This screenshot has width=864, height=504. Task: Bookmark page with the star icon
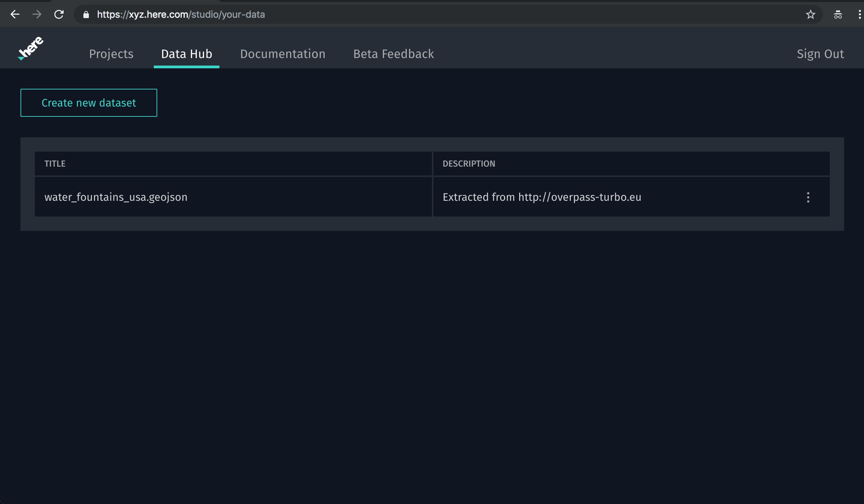pyautogui.click(x=810, y=14)
